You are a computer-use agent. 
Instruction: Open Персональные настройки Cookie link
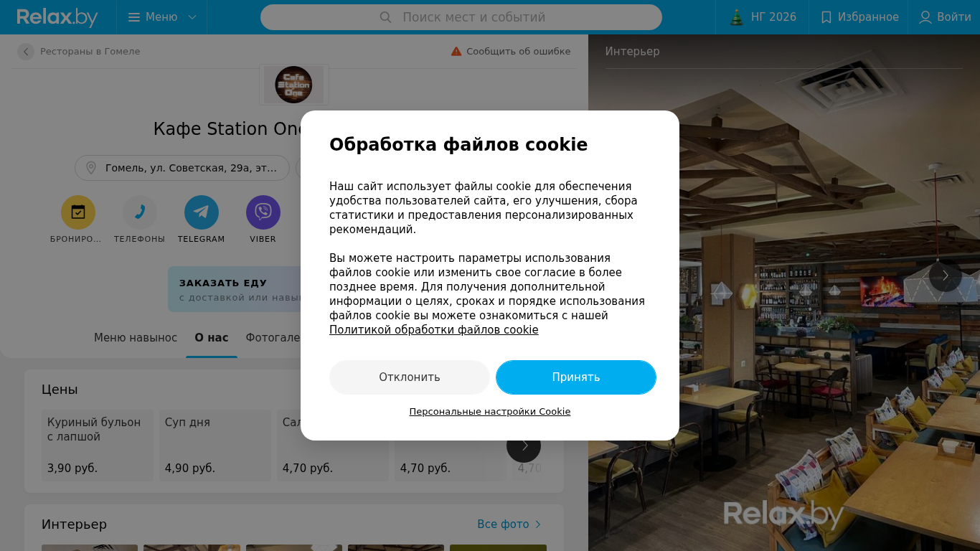pyautogui.click(x=490, y=412)
